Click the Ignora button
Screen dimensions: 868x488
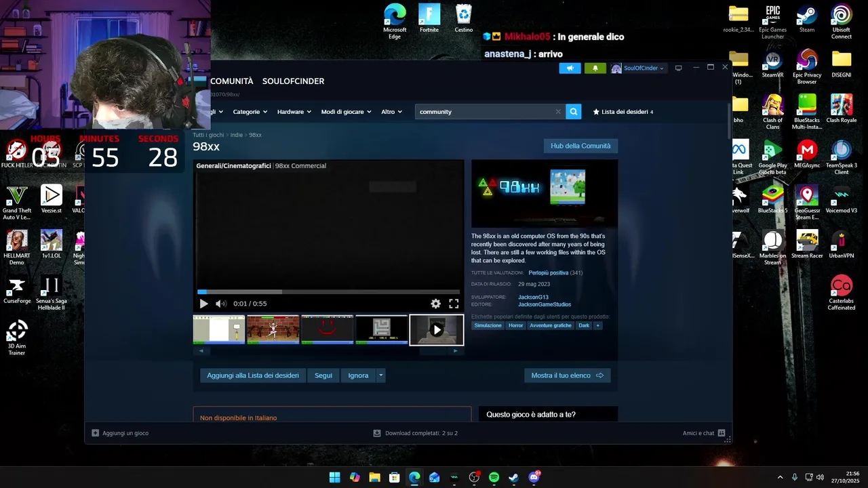tap(359, 375)
